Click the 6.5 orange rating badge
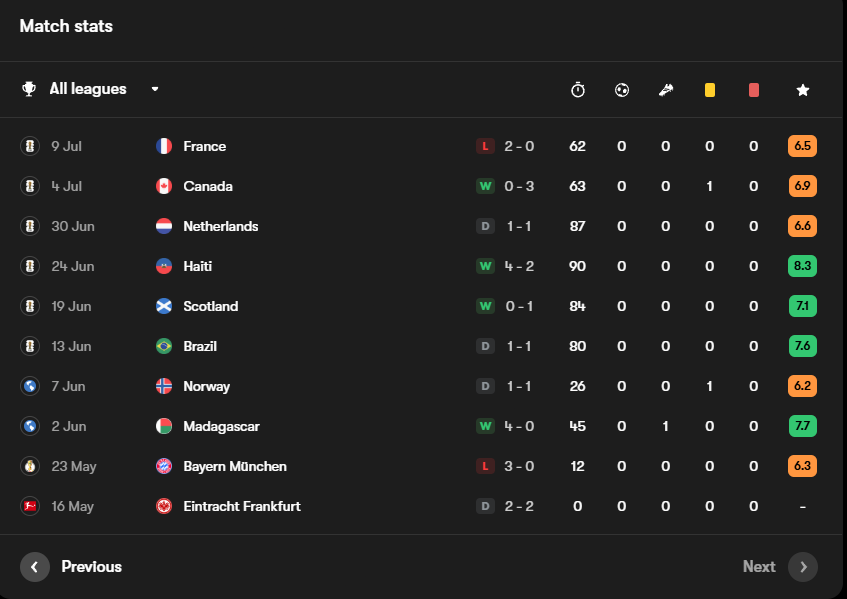The image size is (847, 599). tap(802, 146)
